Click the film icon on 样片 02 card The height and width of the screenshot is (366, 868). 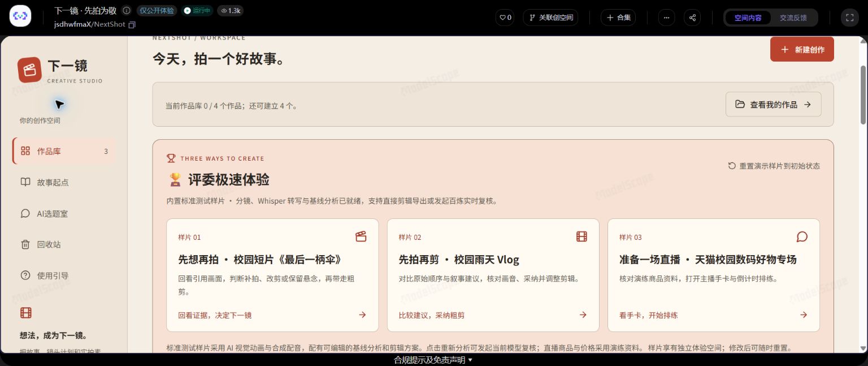point(581,236)
